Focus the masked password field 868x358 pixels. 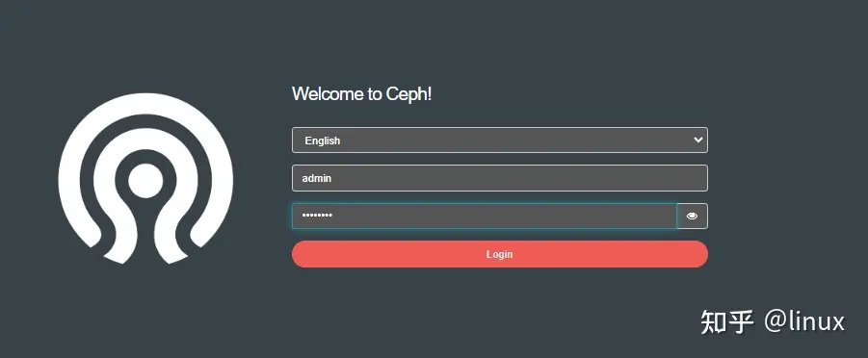click(485, 216)
